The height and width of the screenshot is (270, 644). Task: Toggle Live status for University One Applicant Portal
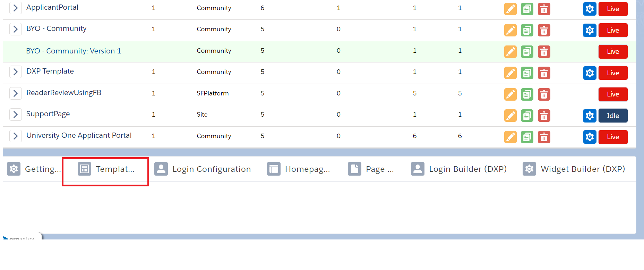[x=612, y=137]
